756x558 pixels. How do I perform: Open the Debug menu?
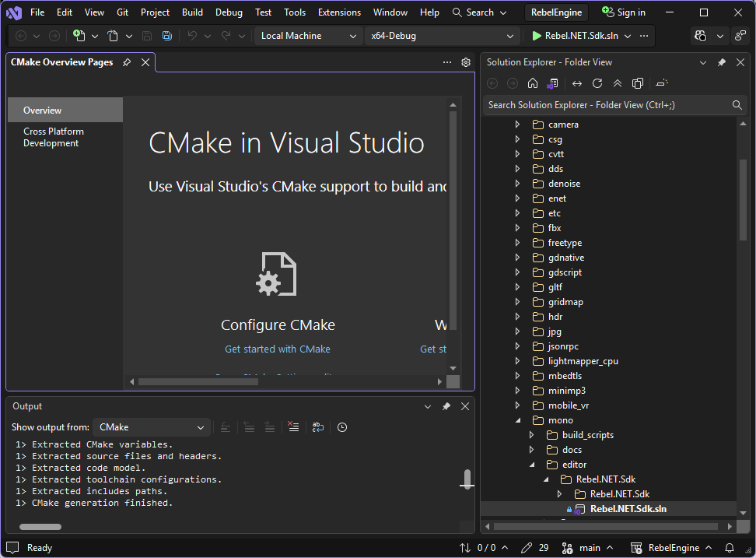229,12
